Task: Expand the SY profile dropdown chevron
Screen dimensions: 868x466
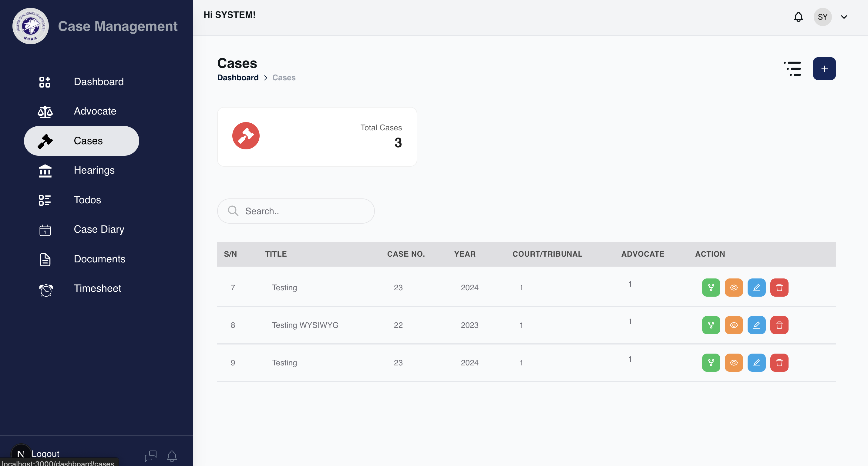Action: pos(844,16)
